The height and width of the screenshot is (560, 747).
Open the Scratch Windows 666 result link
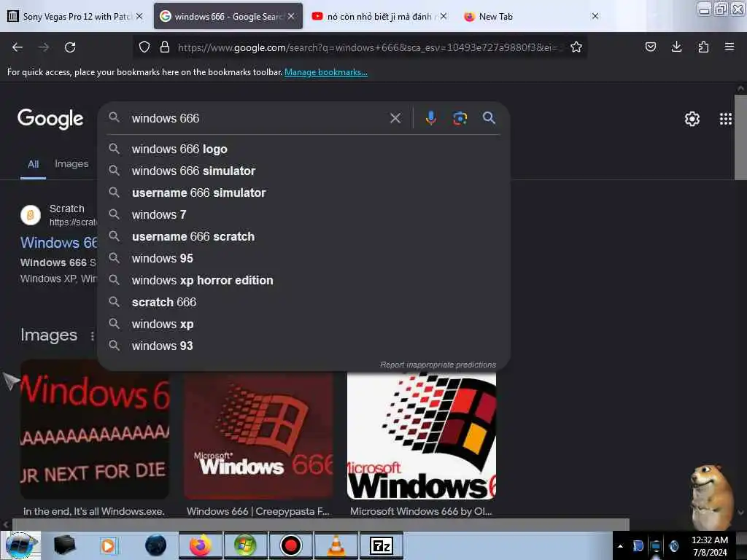(58, 243)
